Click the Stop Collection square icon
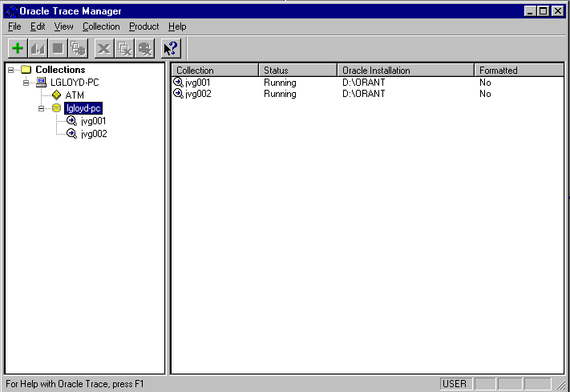The width and height of the screenshot is (570, 392). pos(58,48)
